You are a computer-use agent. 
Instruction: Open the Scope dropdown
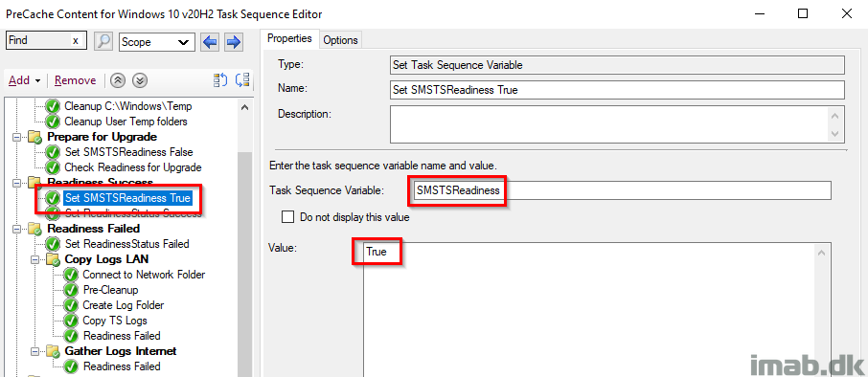point(157,42)
